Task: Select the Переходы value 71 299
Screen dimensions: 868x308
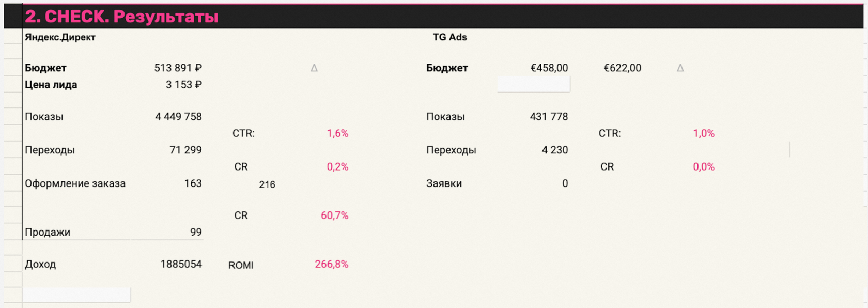Action: click(185, 150)
